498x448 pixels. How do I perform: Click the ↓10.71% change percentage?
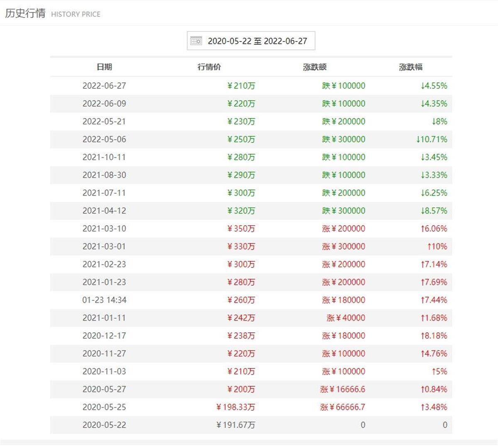click(432, 139)
